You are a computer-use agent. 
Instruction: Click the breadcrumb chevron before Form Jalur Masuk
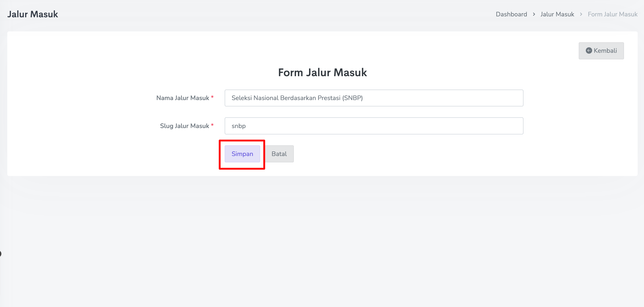click(581, 15)
